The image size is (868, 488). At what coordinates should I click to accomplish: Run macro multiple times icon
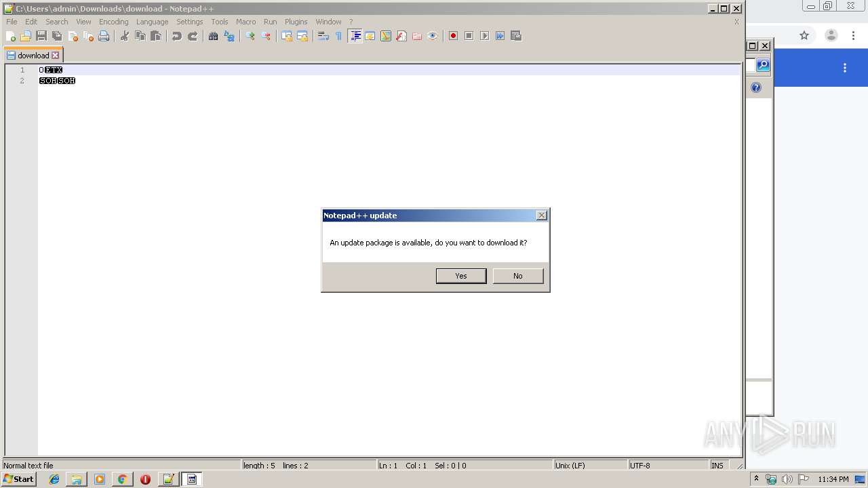click(x=500, y=36)
